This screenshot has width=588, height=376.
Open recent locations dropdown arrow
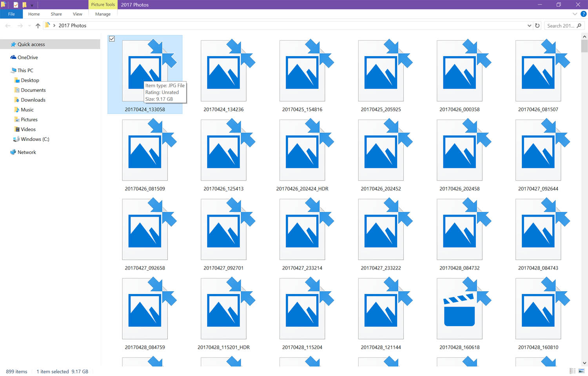point(29,26)
